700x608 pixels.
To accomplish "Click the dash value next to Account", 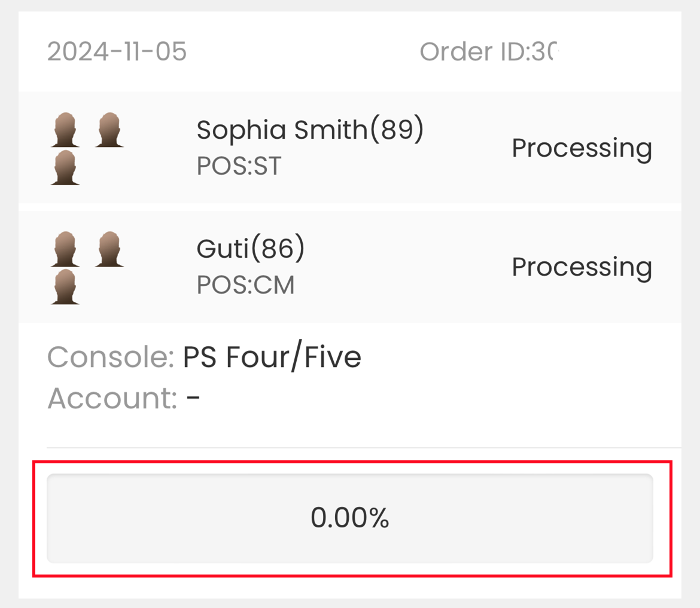I will click(x=193, y=399).
